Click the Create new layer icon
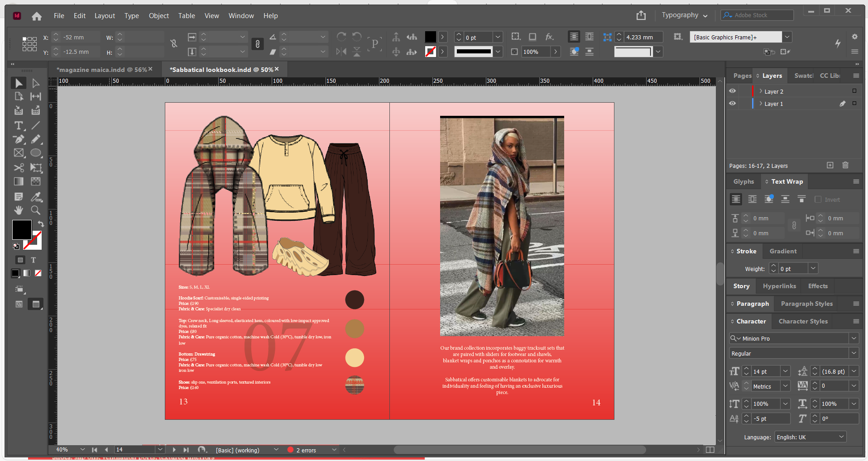868x461 pixels. tap(830, 166)
